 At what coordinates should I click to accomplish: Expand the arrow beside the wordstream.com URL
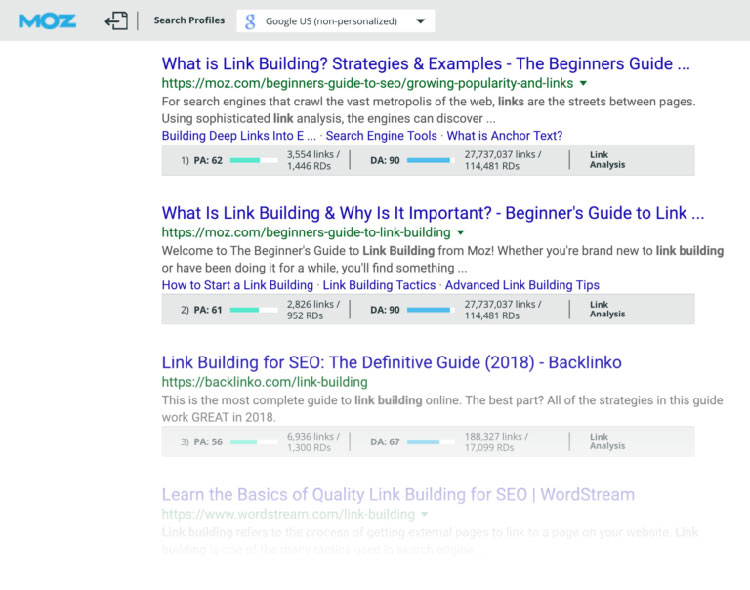click(x=424, y=515)
